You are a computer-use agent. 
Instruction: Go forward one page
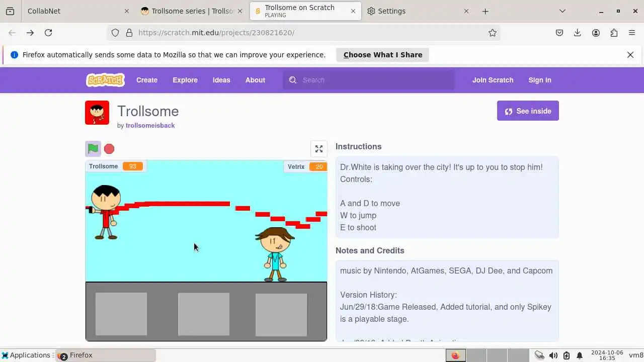[30, 33]
